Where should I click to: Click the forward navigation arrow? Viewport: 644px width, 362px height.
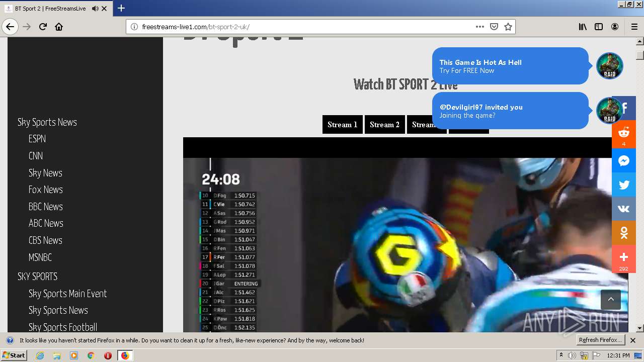click(27, 27)
